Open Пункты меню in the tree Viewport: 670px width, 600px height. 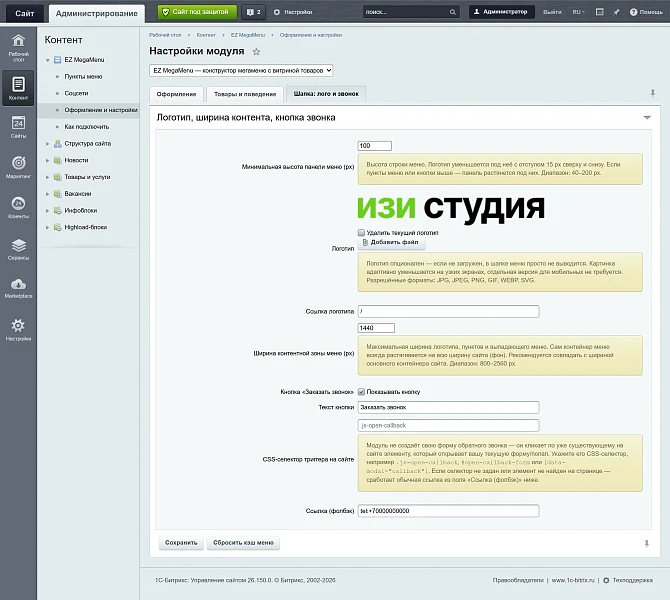(83, 76)
